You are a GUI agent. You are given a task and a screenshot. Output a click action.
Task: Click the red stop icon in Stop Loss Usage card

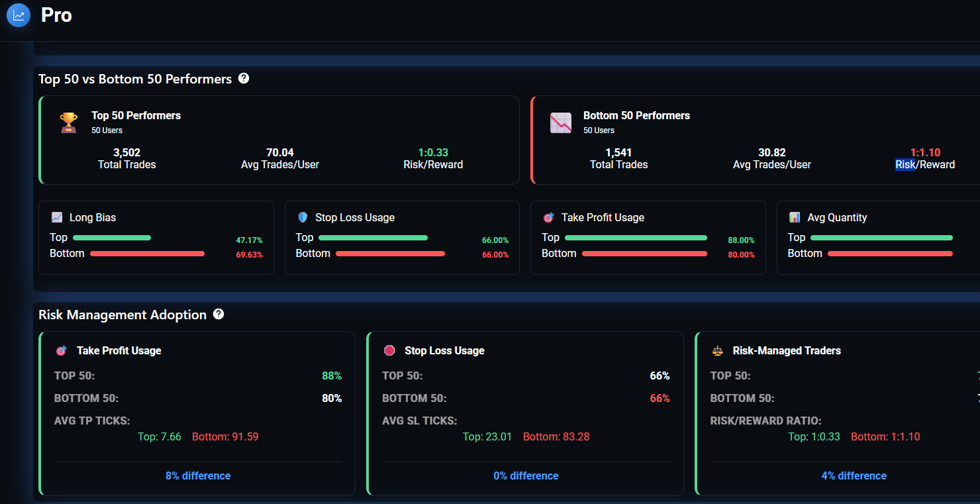point(389,350)
